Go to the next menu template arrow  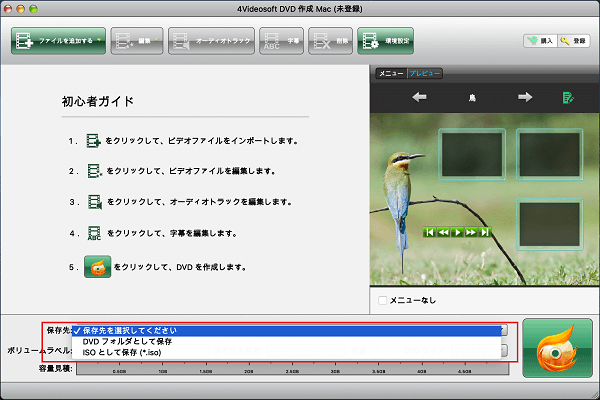coord(524,98)
